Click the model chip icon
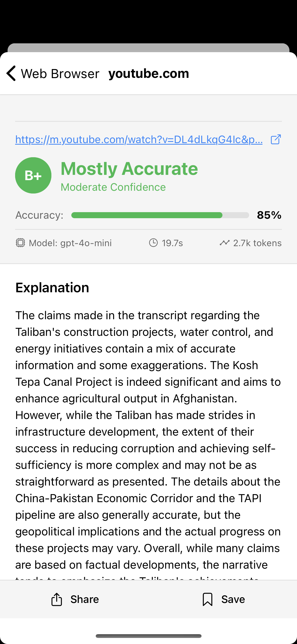 20,243
